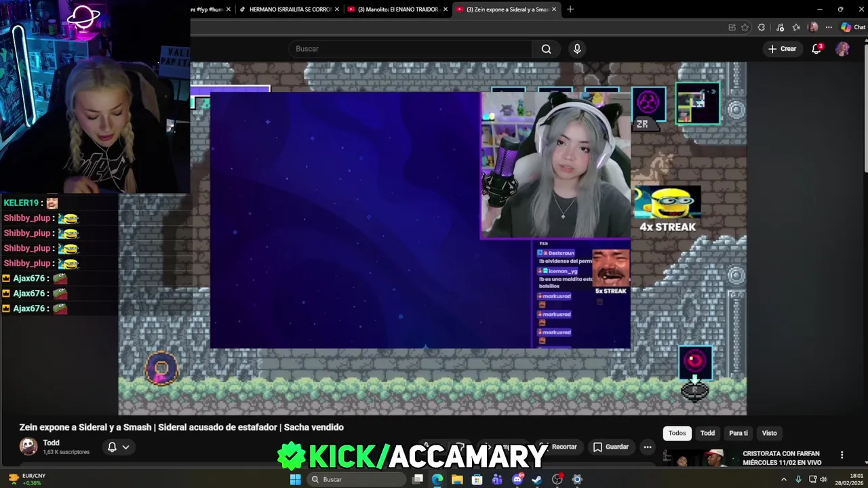Select the Visto filter chip
This screenshot has width=868, height=488.
pos(769,433)
